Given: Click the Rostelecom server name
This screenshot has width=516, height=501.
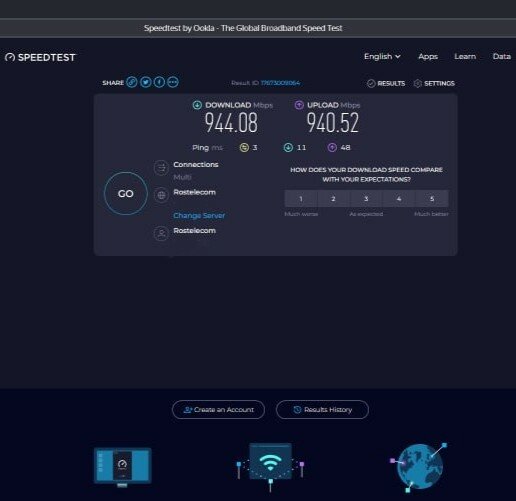Looking at the screenshot, I should pyautogui.click(x=194, y=192).
